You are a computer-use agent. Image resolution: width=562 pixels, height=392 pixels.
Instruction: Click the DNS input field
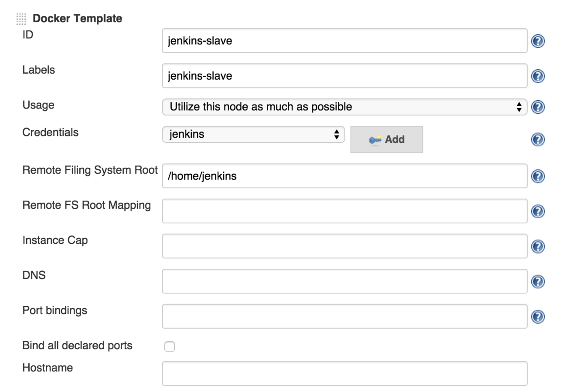pos(344,281)
